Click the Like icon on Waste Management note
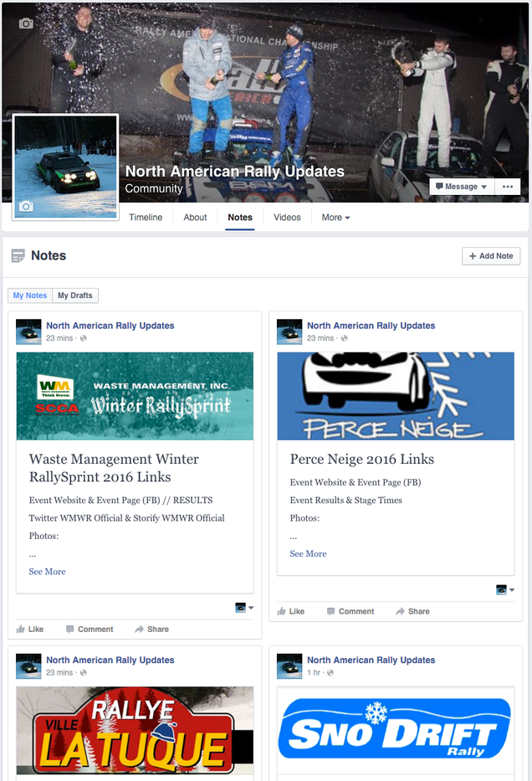532x781 pixels. [21, 629]
